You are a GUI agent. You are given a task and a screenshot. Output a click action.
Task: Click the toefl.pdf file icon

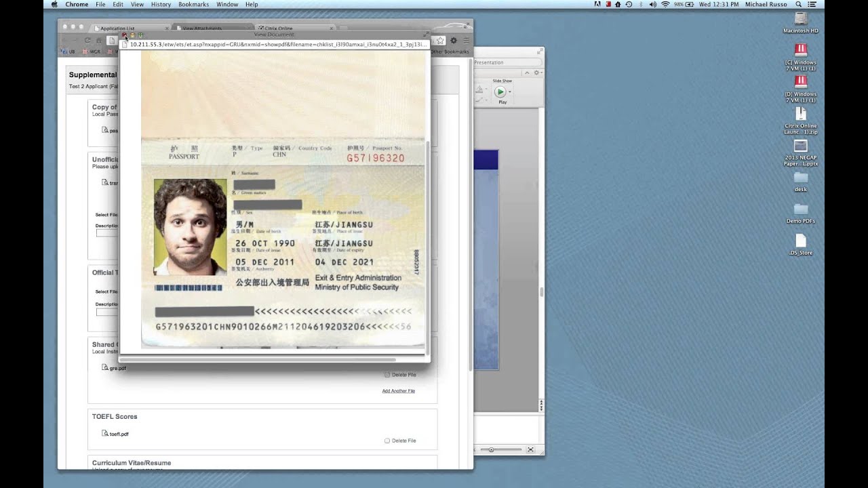[x=105, y=433]
